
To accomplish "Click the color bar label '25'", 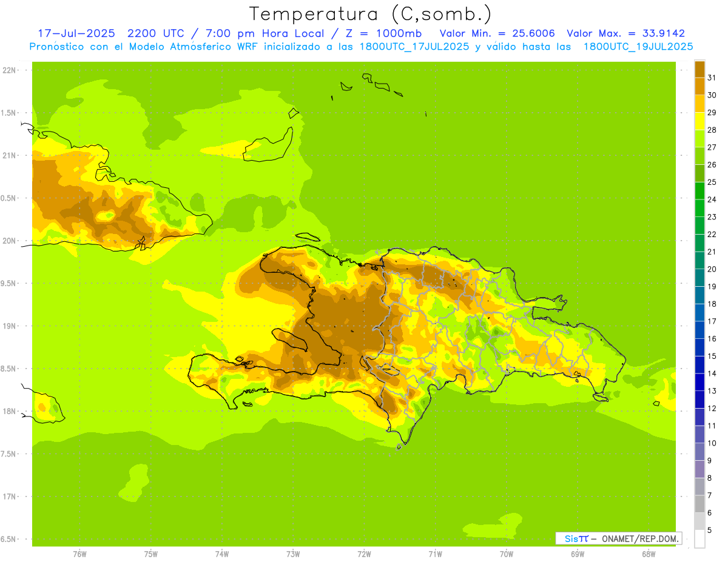I will [x=712, y=182].
